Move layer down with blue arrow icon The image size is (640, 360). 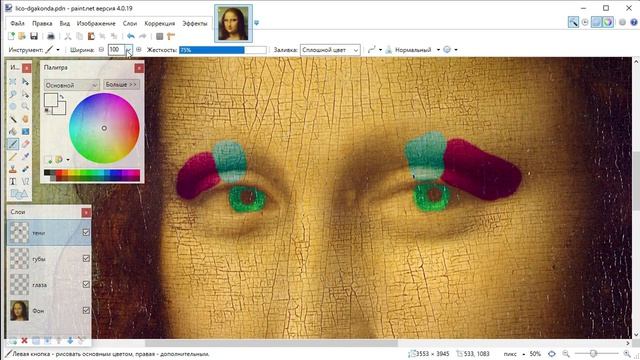pos(70,340)
